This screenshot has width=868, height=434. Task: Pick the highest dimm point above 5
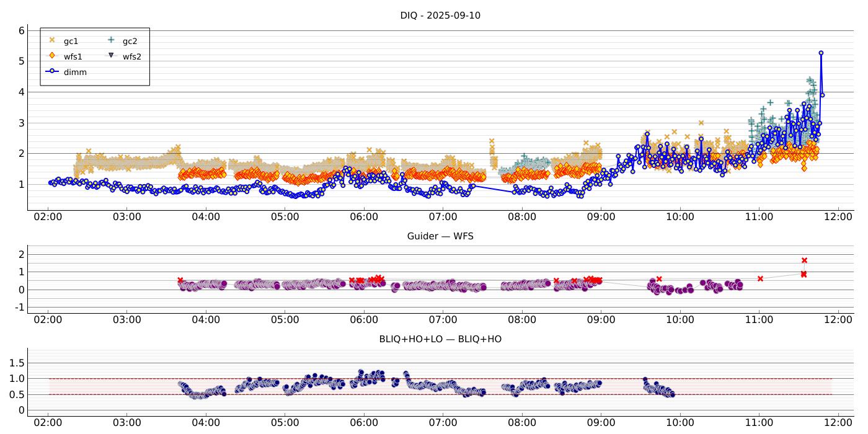click(x=821, y=53)
